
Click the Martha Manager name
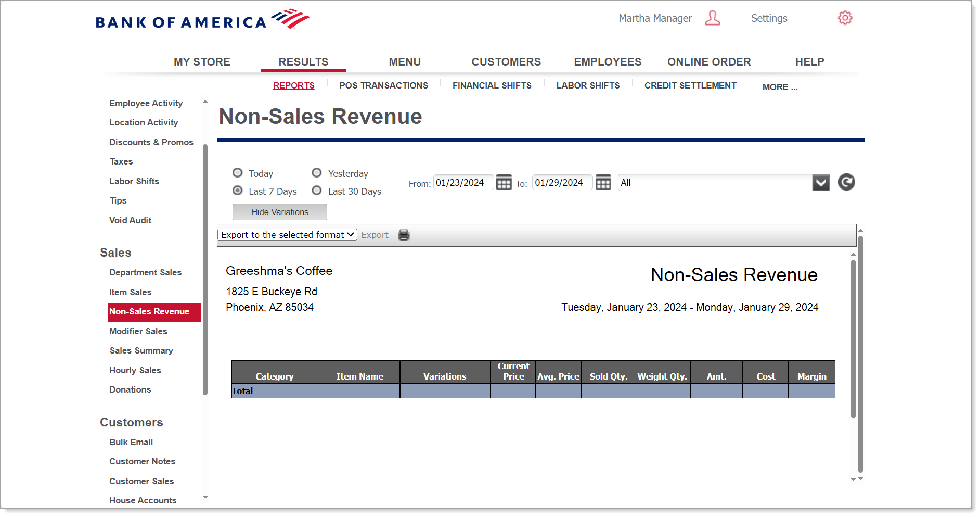pyautogui.click(x=655, y=18)
